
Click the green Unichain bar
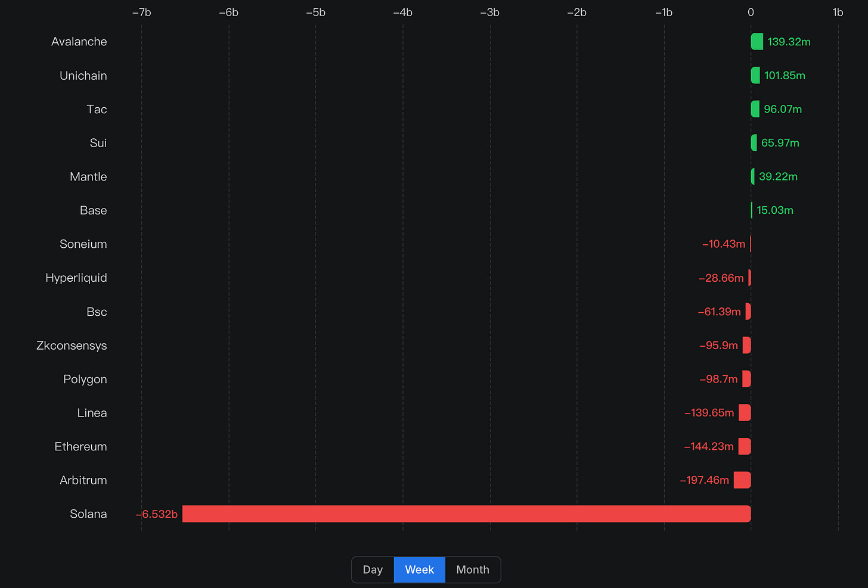click(x=755, y=75)
